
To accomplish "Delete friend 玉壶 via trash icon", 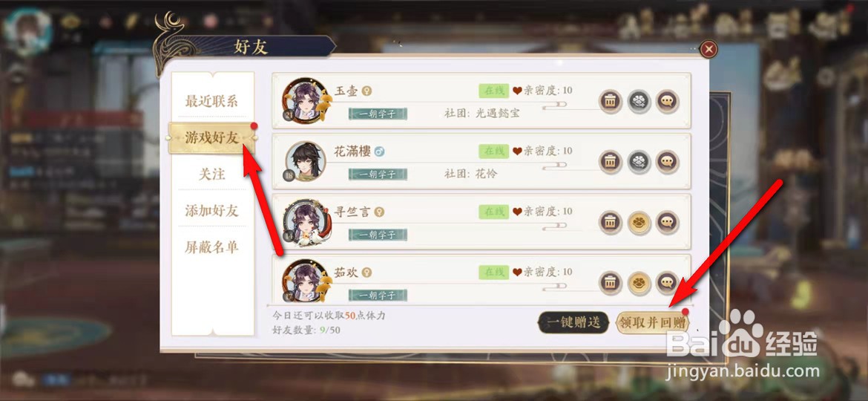I will (x=610, y=101).
